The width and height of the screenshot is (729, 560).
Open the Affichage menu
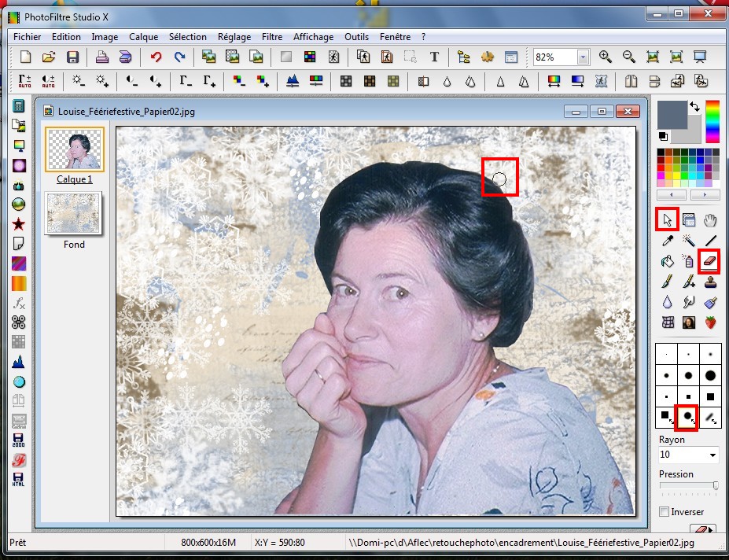click(x=313, y=37)
